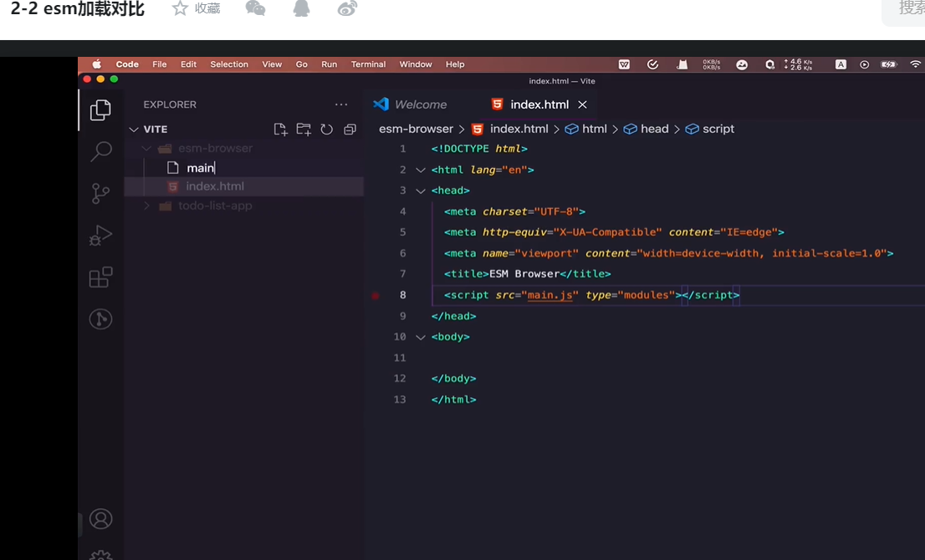Switch to the Welcome tab
This screenshot has width=925, height=560.
[x=420, y=104]
